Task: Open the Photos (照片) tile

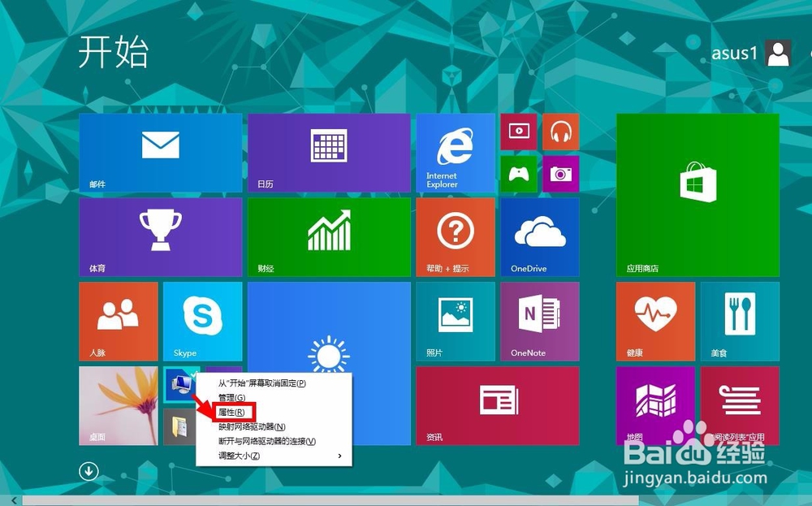Action: click(456, 321)
